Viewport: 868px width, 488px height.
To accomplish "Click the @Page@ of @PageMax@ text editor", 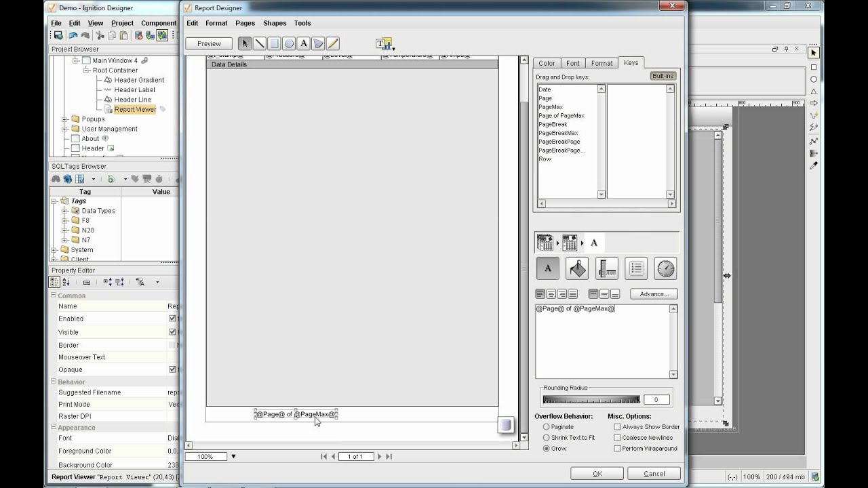I will click(602, 341).
